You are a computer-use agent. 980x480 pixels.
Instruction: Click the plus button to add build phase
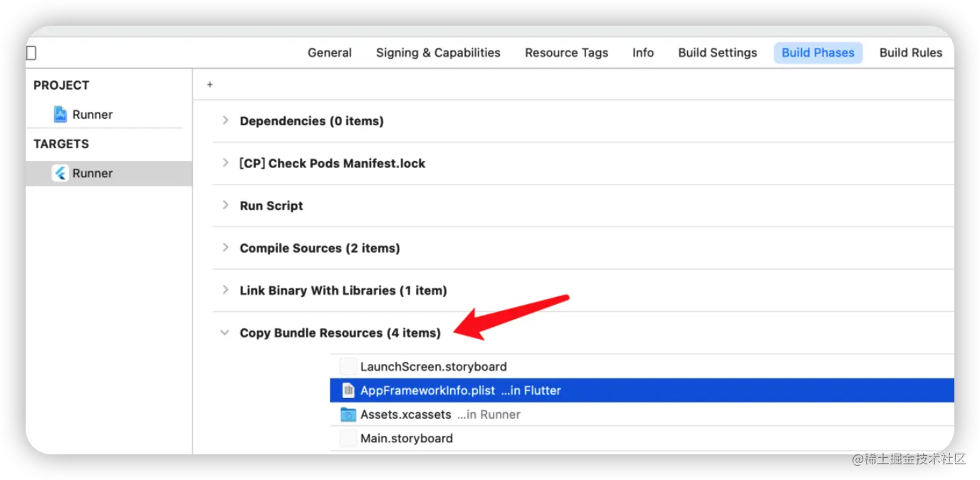click(209, 84)
